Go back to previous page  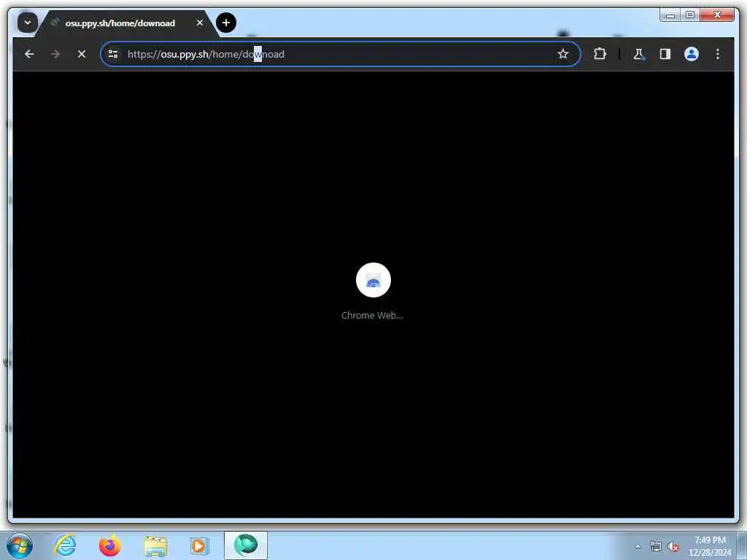pos(29,54)
